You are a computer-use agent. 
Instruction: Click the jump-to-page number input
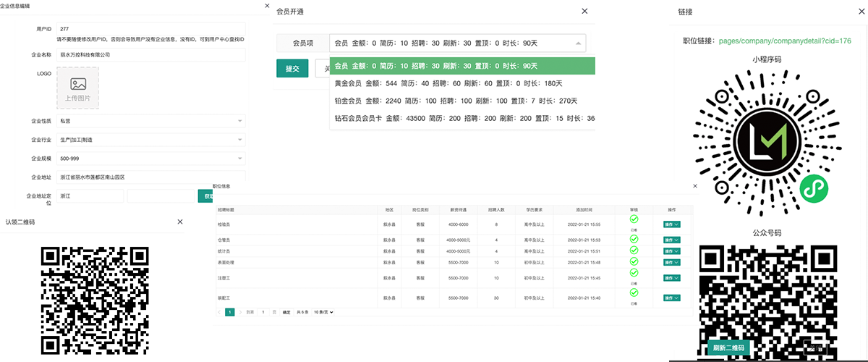tap(263, 312)
